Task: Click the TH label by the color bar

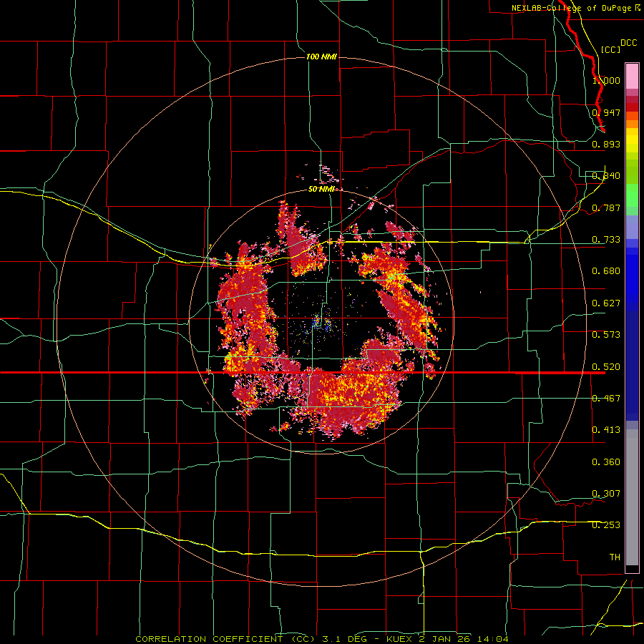Action: (x=615, y=557)
